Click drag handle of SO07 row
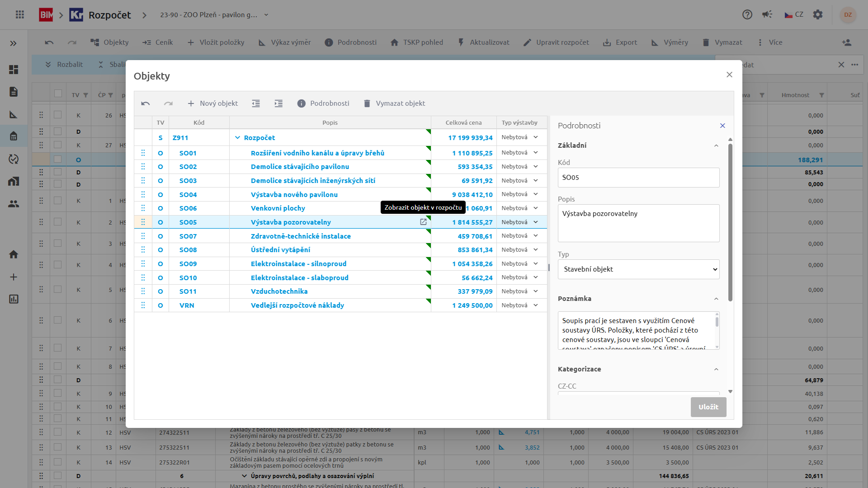The height and width of the screenshot is (488, 868). click(143, 236)
